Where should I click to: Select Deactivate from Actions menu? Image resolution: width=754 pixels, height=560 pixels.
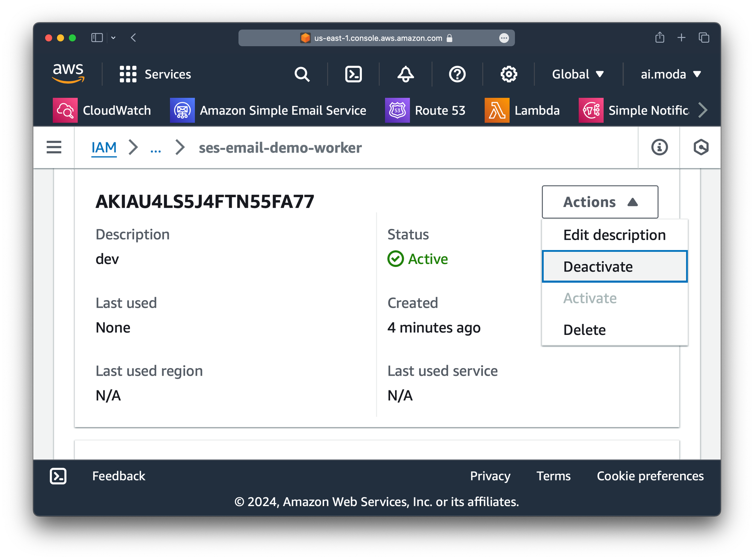click(x=615, y=267)
